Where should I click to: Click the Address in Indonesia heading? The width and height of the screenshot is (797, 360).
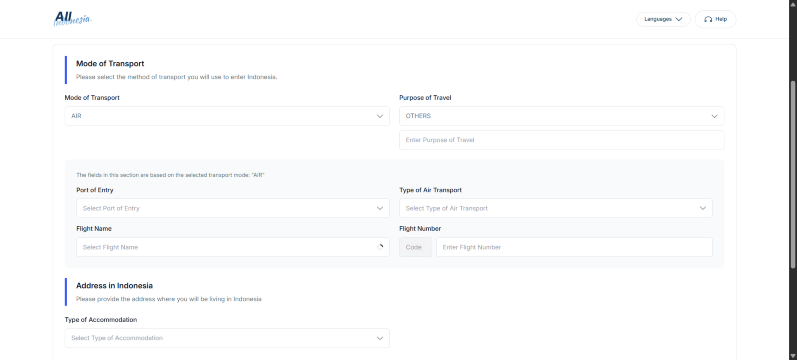click(x=114, y=286)
